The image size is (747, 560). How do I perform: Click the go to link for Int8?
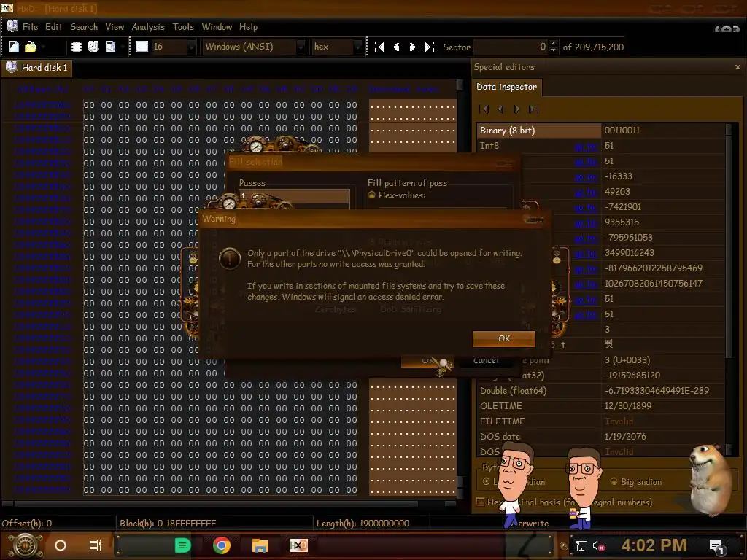pos(586,146)
